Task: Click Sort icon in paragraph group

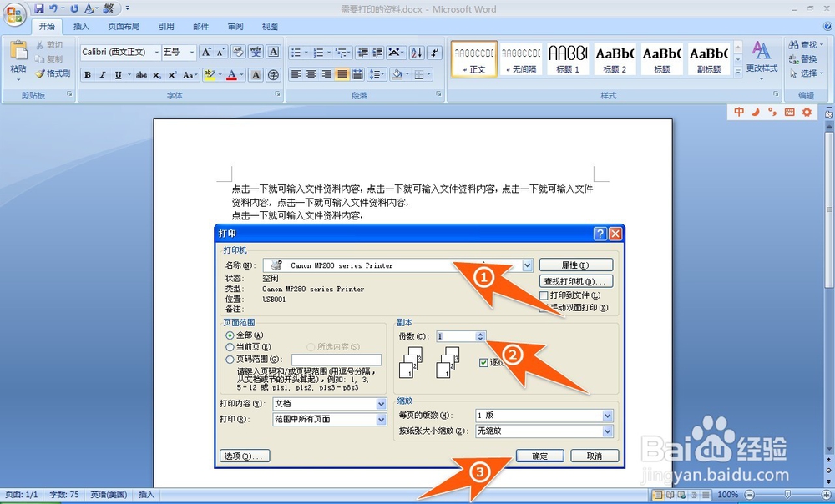Action: pos(417,53)
